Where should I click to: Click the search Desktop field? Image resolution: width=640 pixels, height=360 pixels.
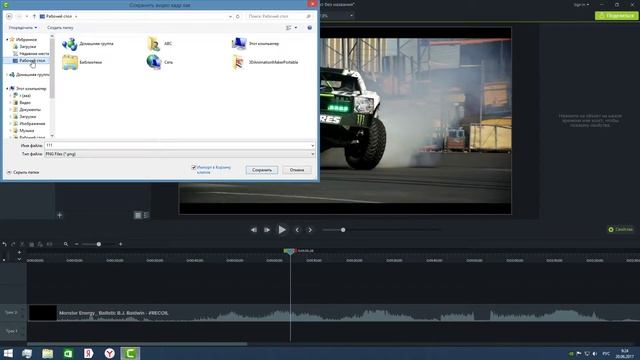click(279, 16)
